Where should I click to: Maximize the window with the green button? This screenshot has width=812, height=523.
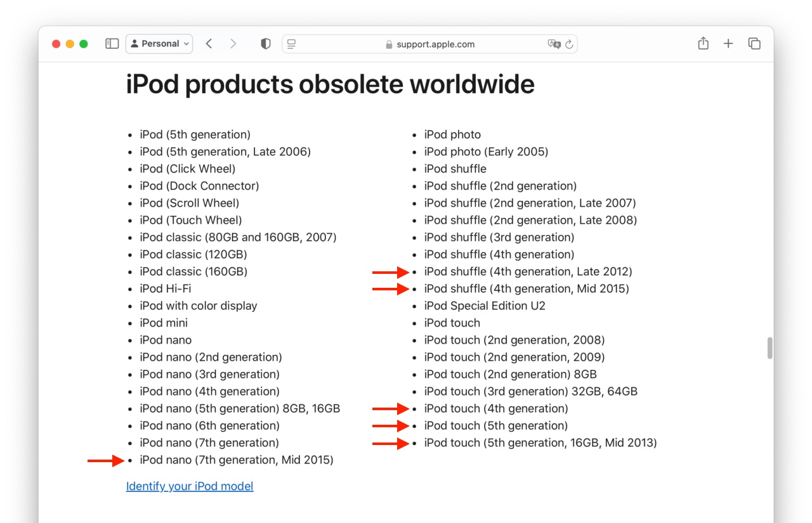coord(84,44)
